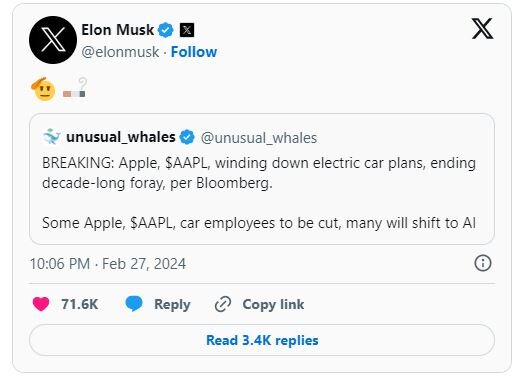Viewport: 526px width, 378px height.
Task: Open the tweet info circle icon
Action: pos(483,263)
